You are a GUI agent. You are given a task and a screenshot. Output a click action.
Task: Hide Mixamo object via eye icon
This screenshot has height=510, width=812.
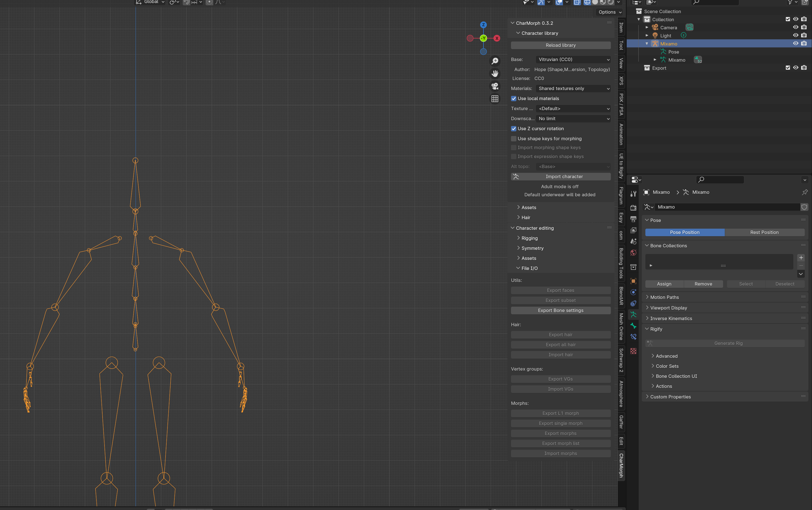pos(796,43)
